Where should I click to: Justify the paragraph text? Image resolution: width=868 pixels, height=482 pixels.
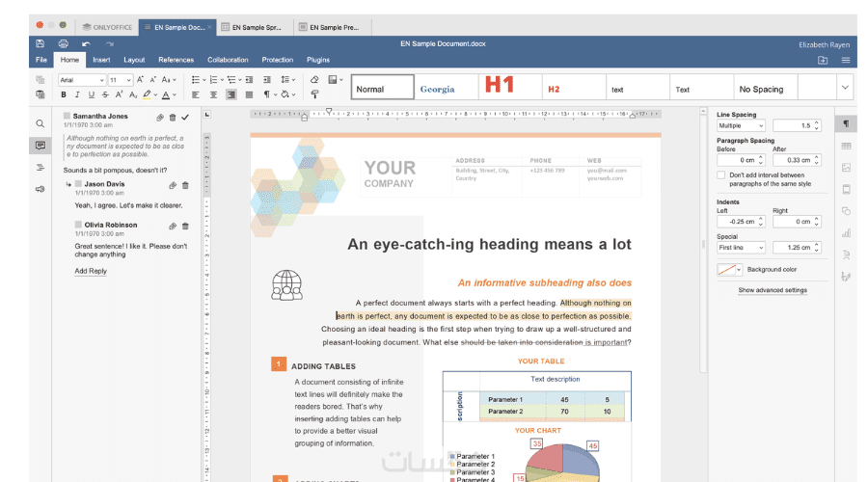(249, 94)
